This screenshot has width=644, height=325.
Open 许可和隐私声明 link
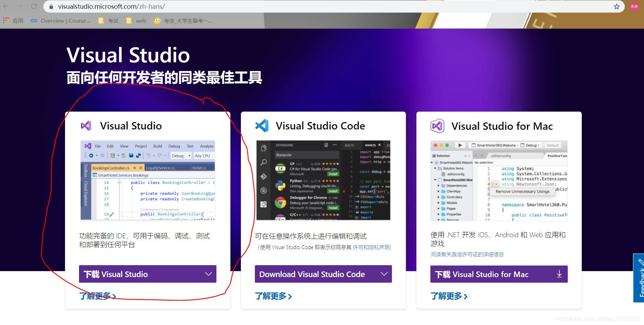(x=372, y=247)
